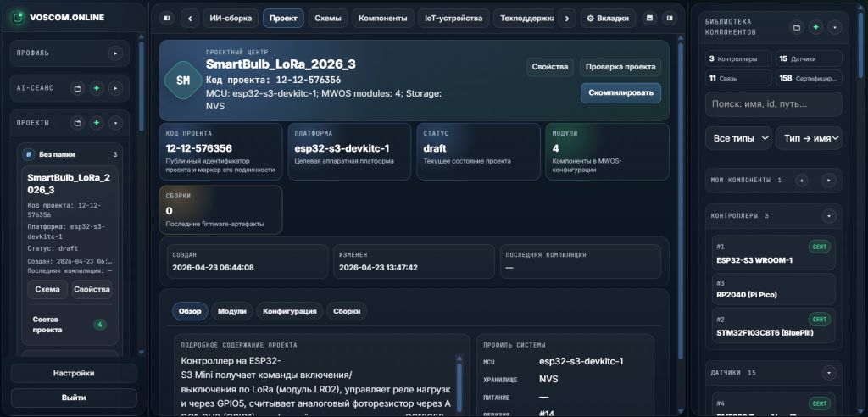Filter by 3 Контроллеры chip
The height and width of the screenshot is (417, 868).
point(738,58)
